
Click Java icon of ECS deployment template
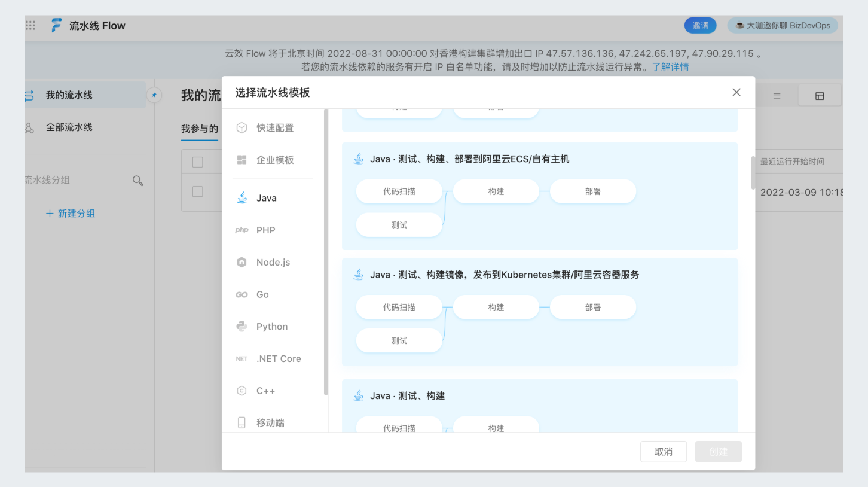point(359,159)
